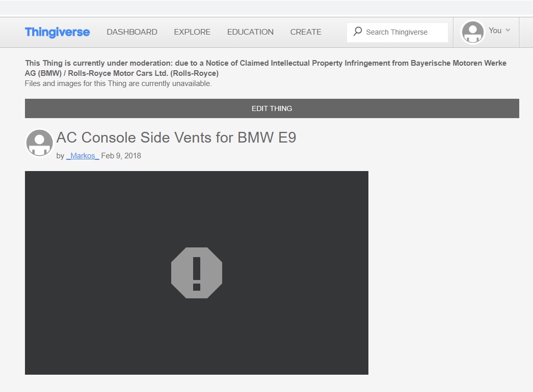Open the EXPLORE menu item
This screenshot has height=392, width=533.
pos(192,32)
